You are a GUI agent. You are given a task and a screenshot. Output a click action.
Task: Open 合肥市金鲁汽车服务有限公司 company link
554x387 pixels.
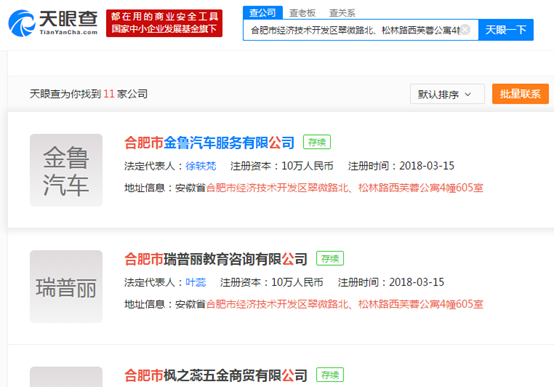pyautogui.click(x=209, y=142)
